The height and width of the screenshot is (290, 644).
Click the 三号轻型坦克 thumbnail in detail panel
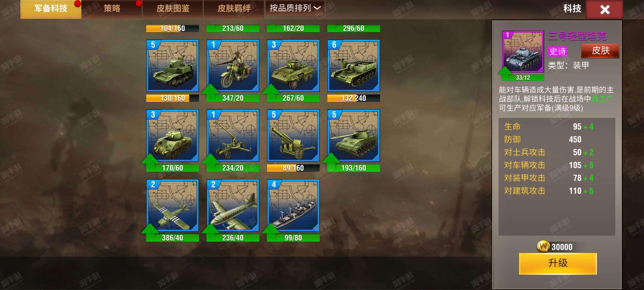(x=523, y=52)
